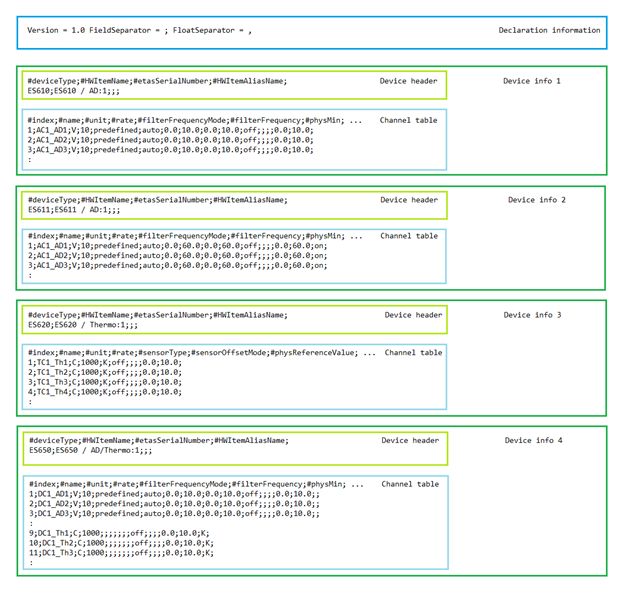Click the #deviceType header line in Device info 1
The image size is (623, 600).
(157, 81)
